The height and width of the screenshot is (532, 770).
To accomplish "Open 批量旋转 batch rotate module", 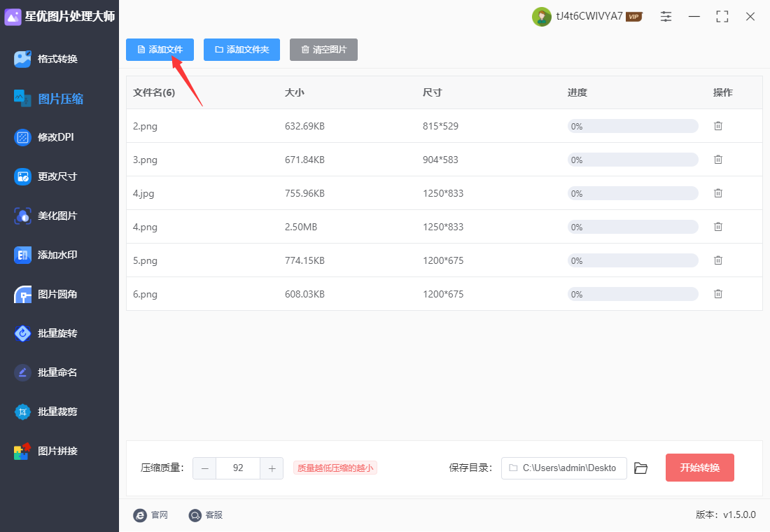I will (x=45, y=333).
